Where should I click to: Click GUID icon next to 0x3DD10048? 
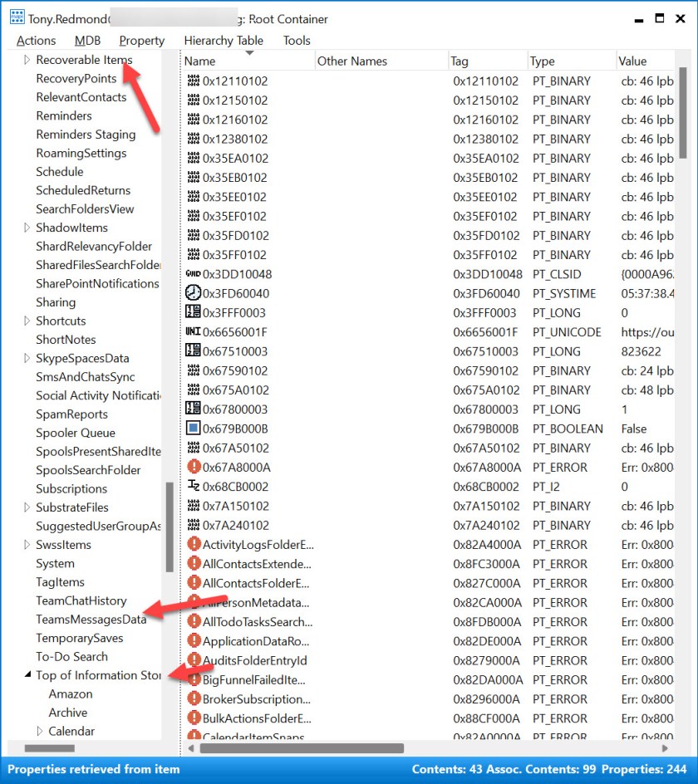(x=193, y=274)
